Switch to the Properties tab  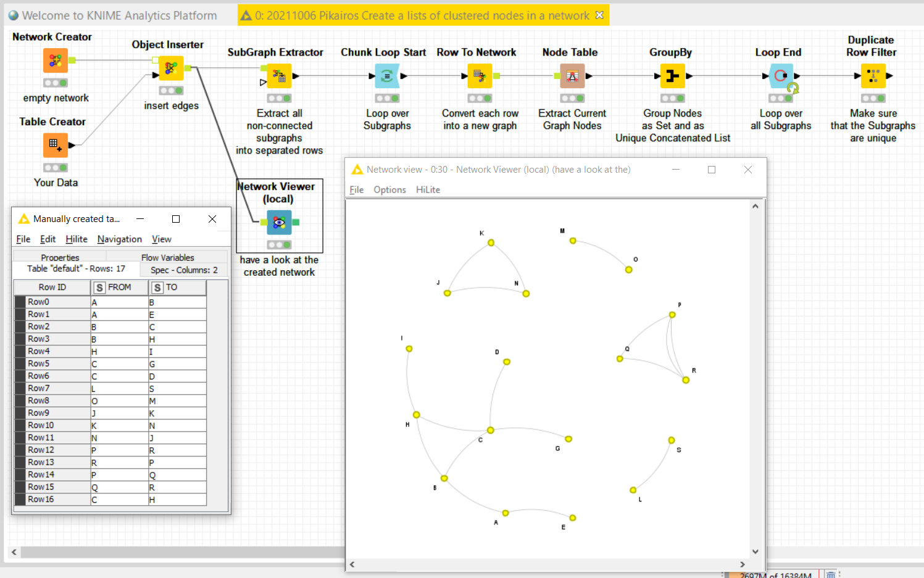pyautogui.click(x=60, y=257)
